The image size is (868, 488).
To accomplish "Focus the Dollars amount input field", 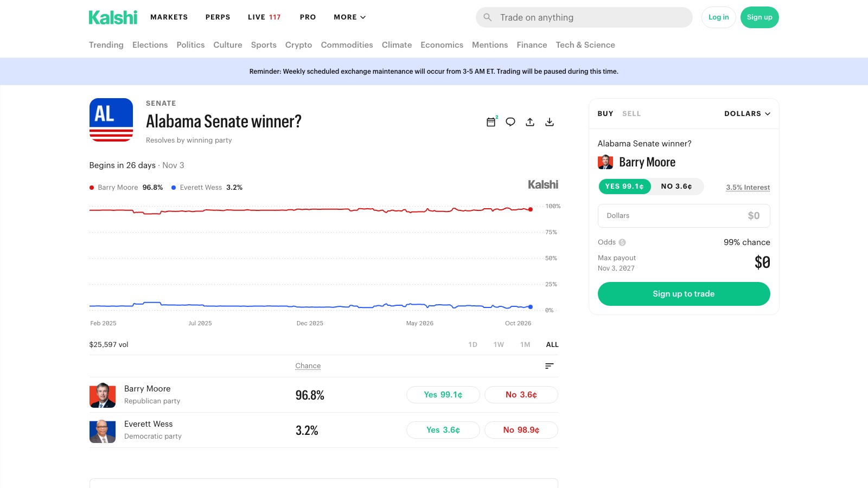I will point(684,216).
